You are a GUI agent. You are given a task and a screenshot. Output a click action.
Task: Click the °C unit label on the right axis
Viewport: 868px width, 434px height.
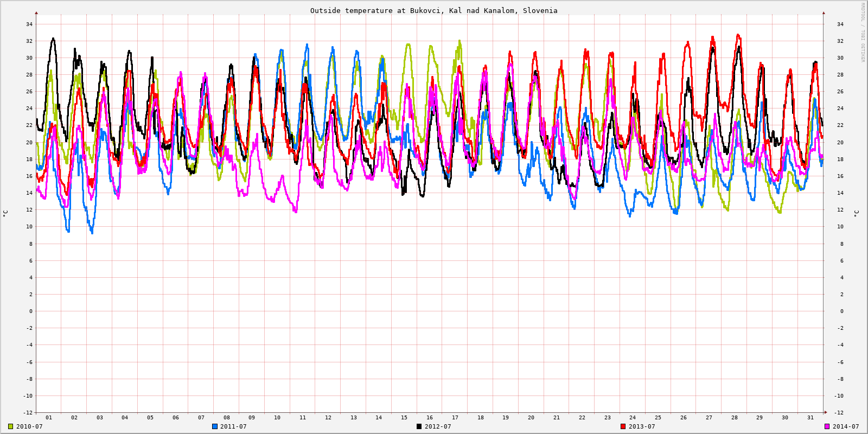[856, 214]
